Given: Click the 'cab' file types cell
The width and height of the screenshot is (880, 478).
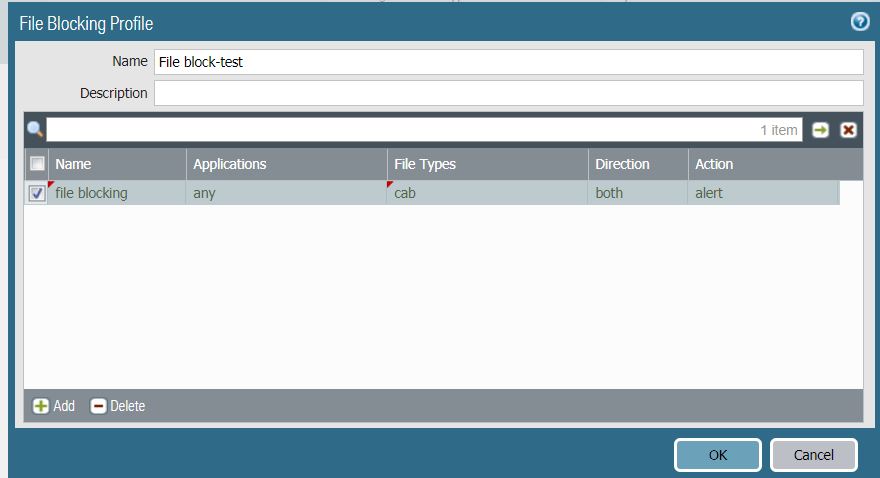Looking at the screenshot, I should pos(488,193).
